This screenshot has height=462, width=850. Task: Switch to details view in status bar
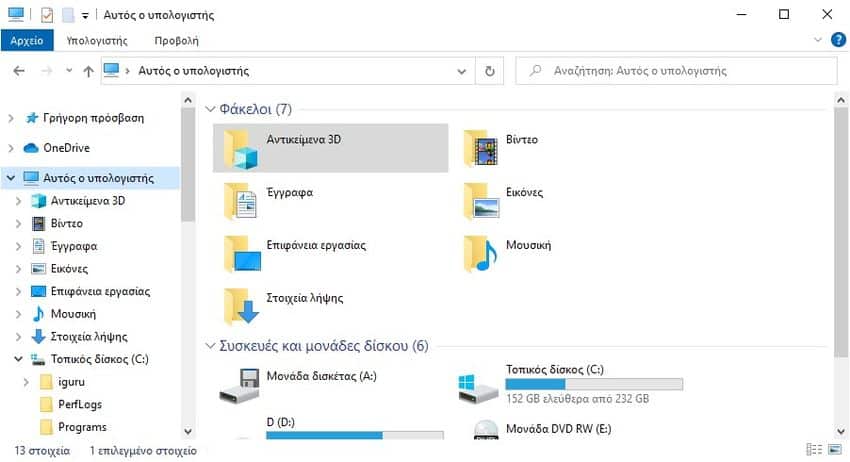[x=814, y=450]
